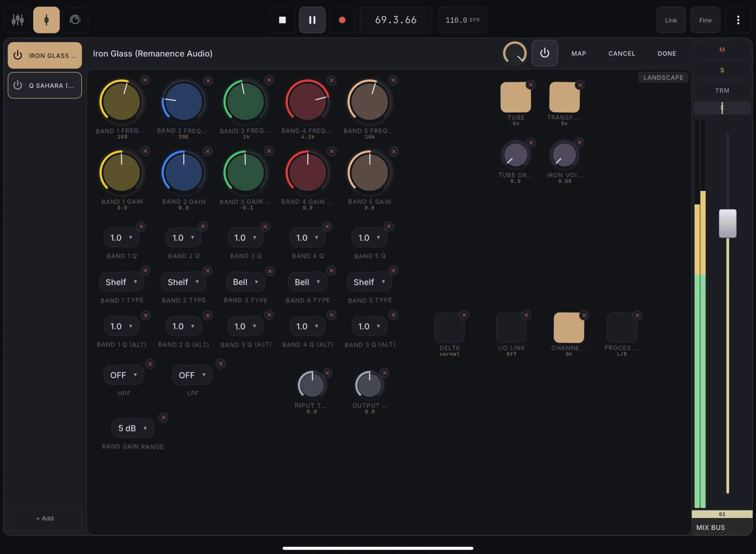Viewport: 756px width, 554px height.
Task: Open the mixer view icon
Action: tap(18, 20)
